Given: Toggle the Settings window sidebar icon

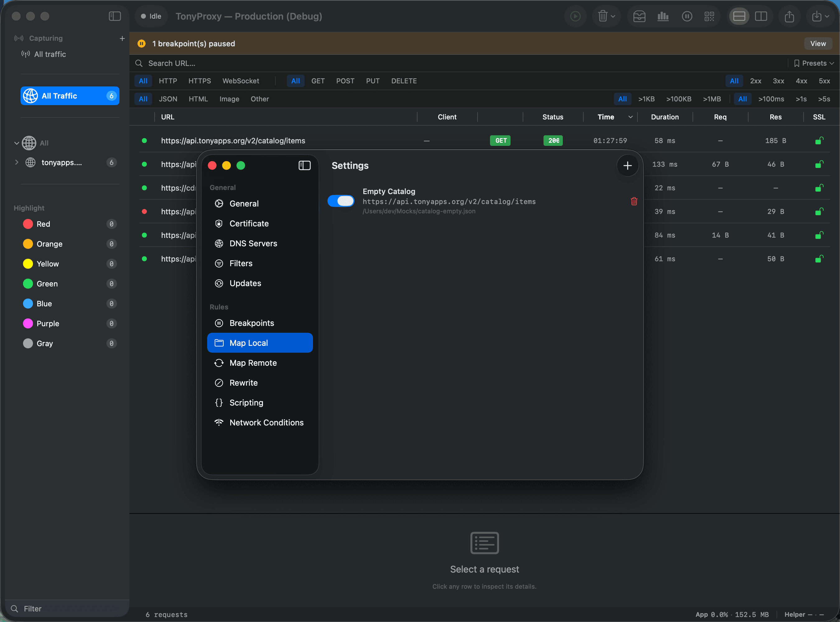Looking at the screenshot, I should [x=304, y=165].
